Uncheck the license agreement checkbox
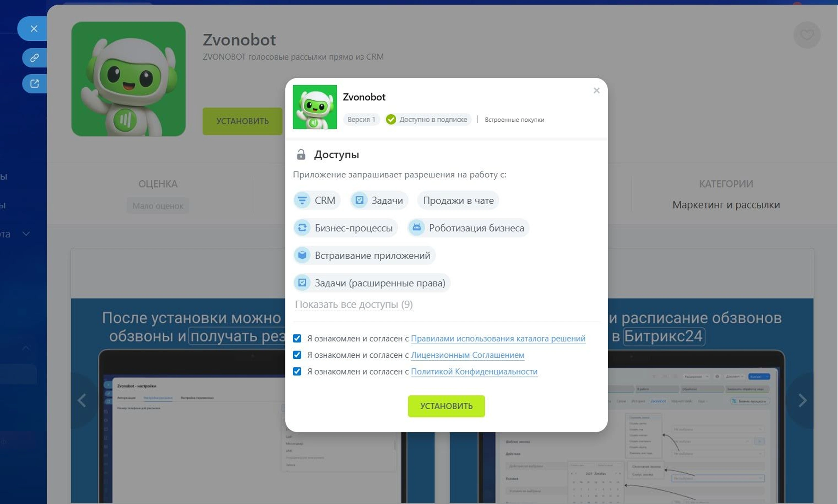 click(297, 355)
